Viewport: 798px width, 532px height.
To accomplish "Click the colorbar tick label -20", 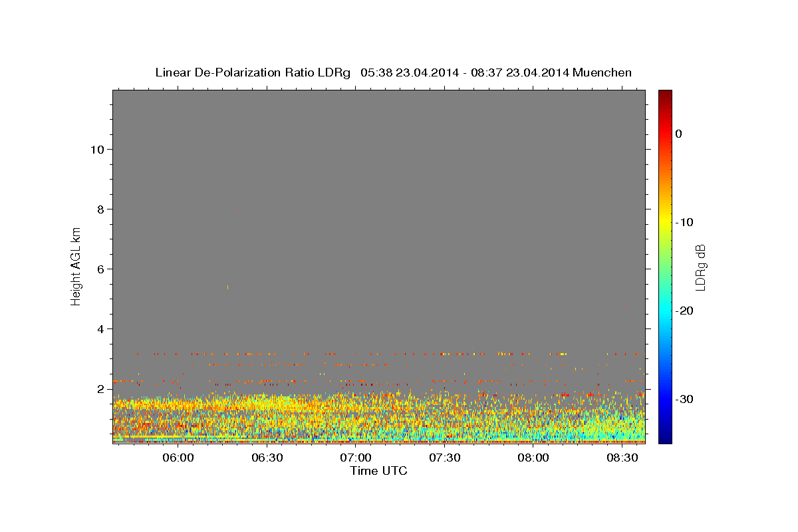I will point(684,311).
